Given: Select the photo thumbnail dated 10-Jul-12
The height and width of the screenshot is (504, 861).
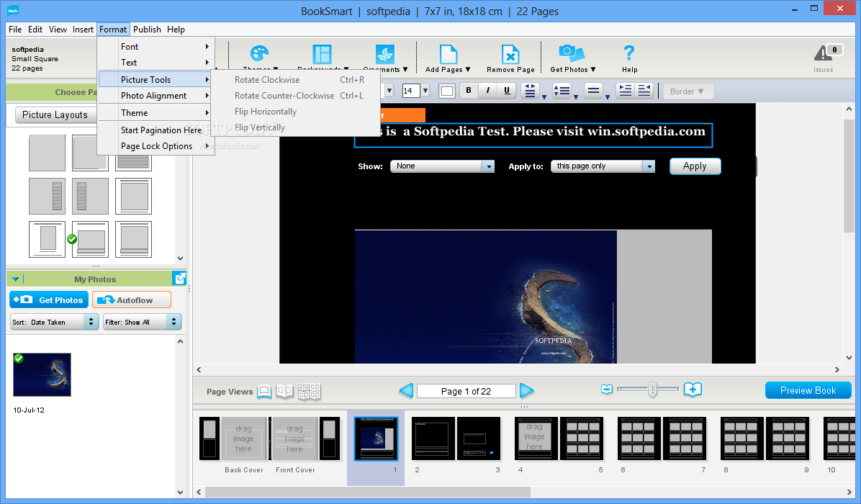Looking at the screenshot, I should click(42, 374).
